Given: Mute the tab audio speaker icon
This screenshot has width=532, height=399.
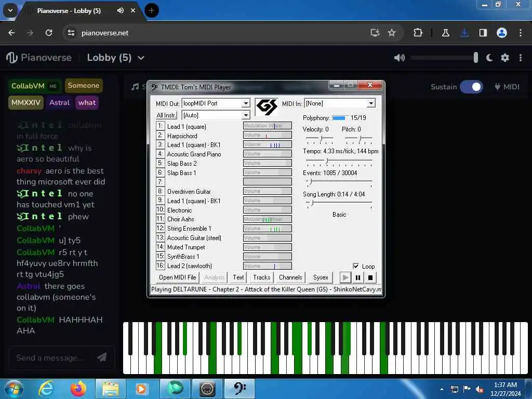Looking at the screenshot, I should [121, 10].
